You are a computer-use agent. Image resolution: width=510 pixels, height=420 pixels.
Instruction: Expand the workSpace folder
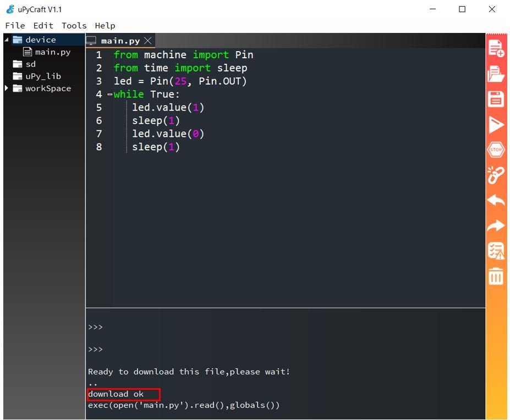click(6, 88)
